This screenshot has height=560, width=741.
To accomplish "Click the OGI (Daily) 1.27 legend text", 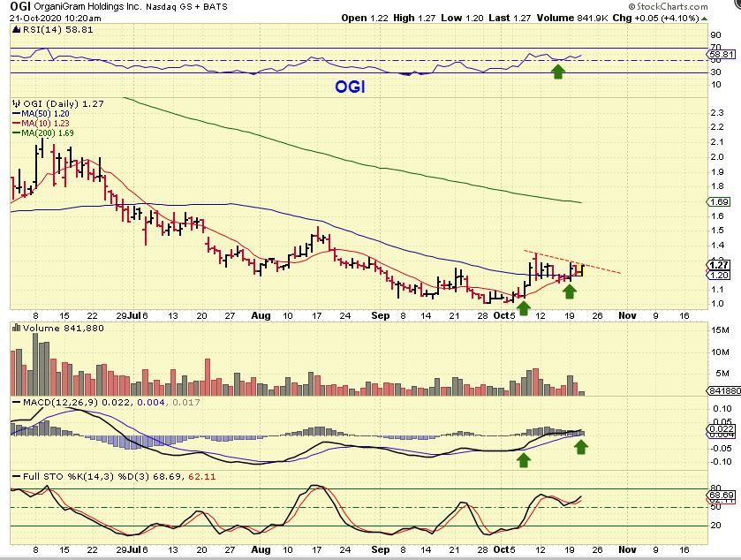I will pyautogui.click(x=64, y=103).
